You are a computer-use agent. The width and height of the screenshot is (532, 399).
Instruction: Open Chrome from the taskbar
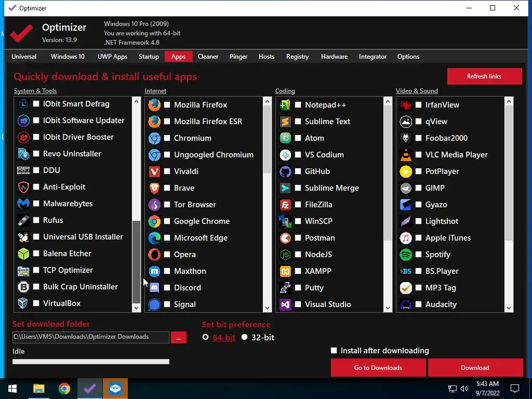64,389
